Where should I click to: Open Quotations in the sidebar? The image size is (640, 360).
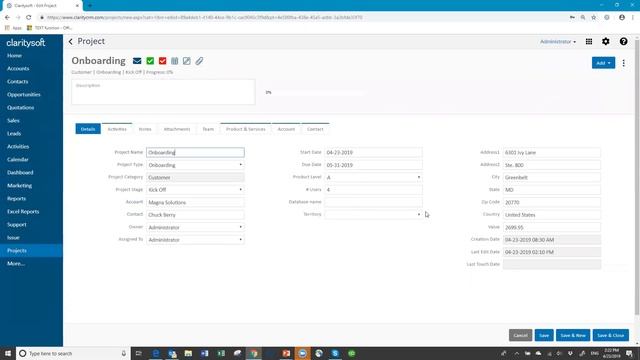[x=20, y=108]
